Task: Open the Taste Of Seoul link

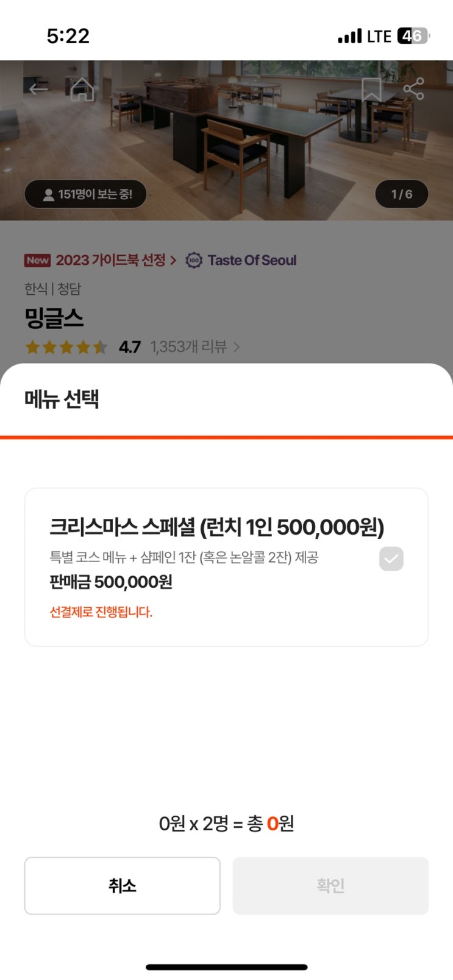Action: click(252, 261)
